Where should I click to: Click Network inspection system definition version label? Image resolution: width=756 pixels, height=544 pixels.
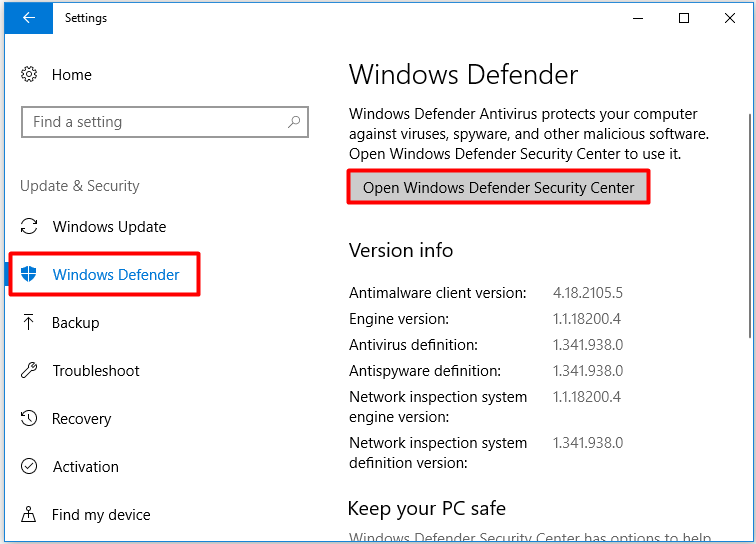[x=438, y=452]
